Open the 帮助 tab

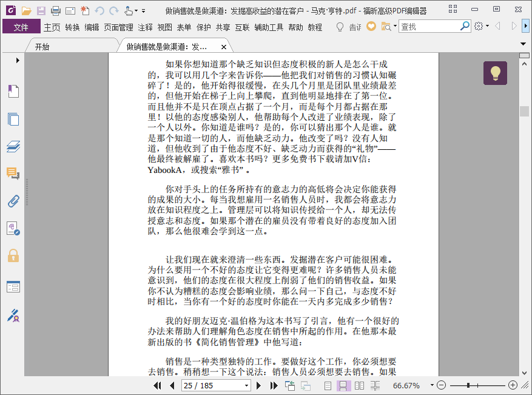click(295, 27)
